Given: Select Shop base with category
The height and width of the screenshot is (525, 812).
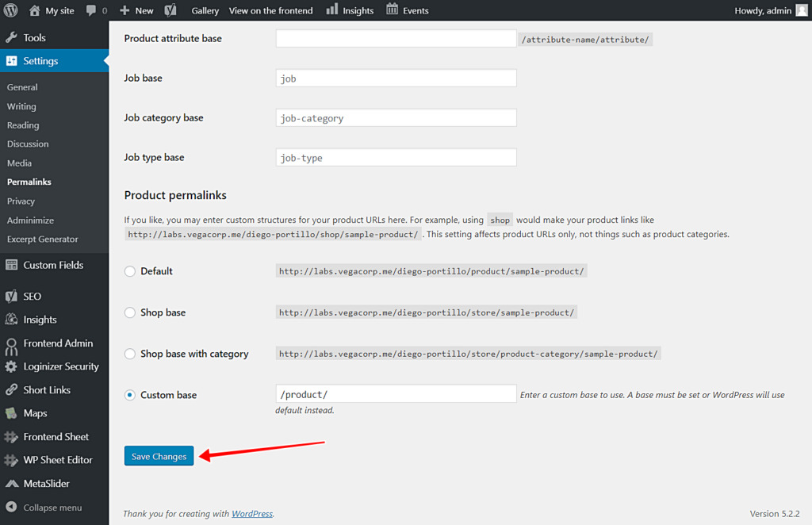Looking at the screenshot, I should pyautogui.click(x=129, y=354).
